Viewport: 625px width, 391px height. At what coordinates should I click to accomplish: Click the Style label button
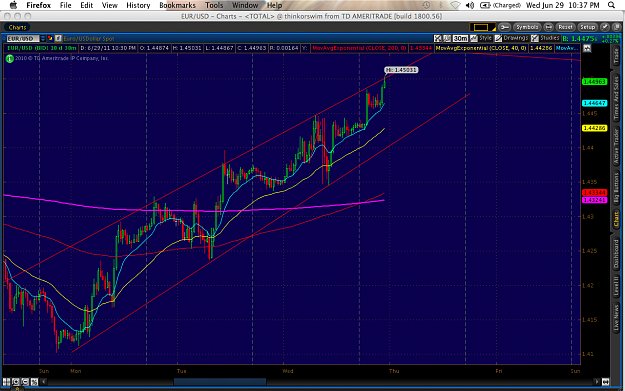(x=485, y=38)
